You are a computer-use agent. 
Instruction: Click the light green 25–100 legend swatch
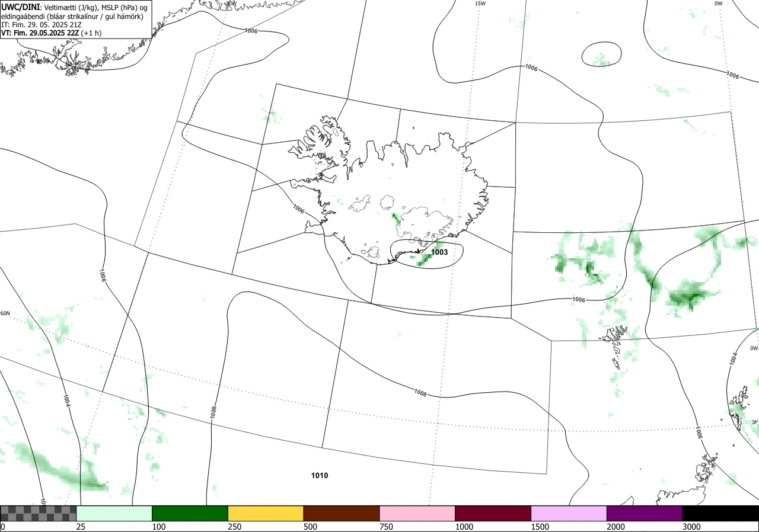(x=114, y=513)
